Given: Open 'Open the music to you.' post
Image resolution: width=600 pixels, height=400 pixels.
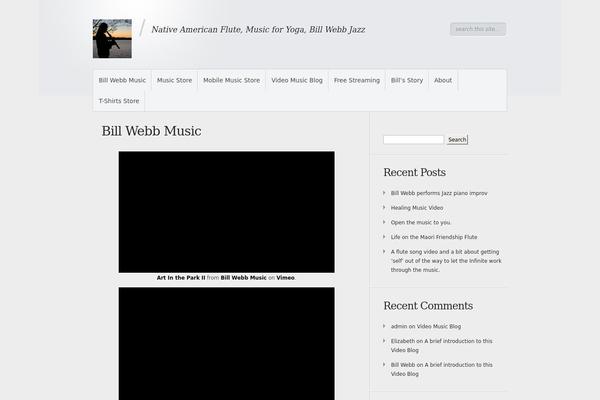Looking at the screenshot, I should 421,222.
